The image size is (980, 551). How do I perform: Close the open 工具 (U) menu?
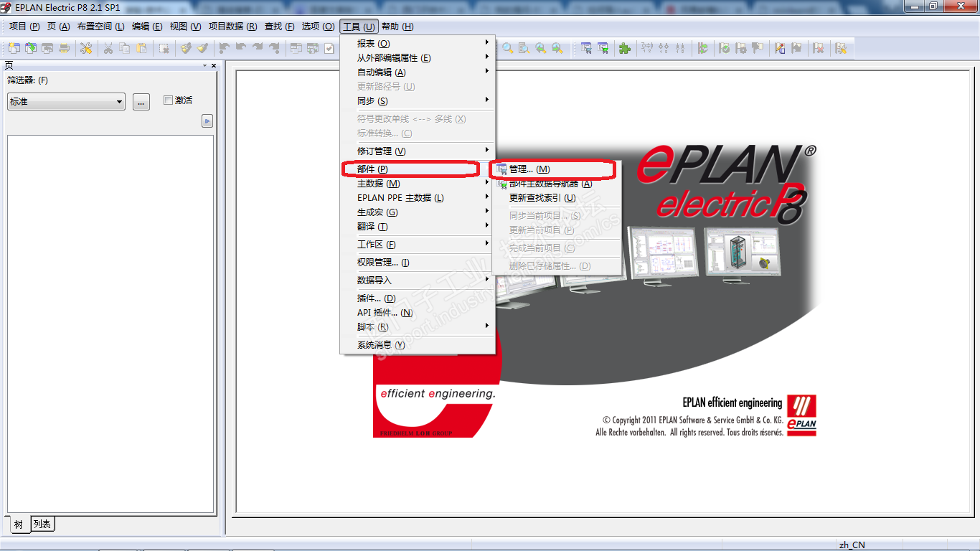point(359,27)
